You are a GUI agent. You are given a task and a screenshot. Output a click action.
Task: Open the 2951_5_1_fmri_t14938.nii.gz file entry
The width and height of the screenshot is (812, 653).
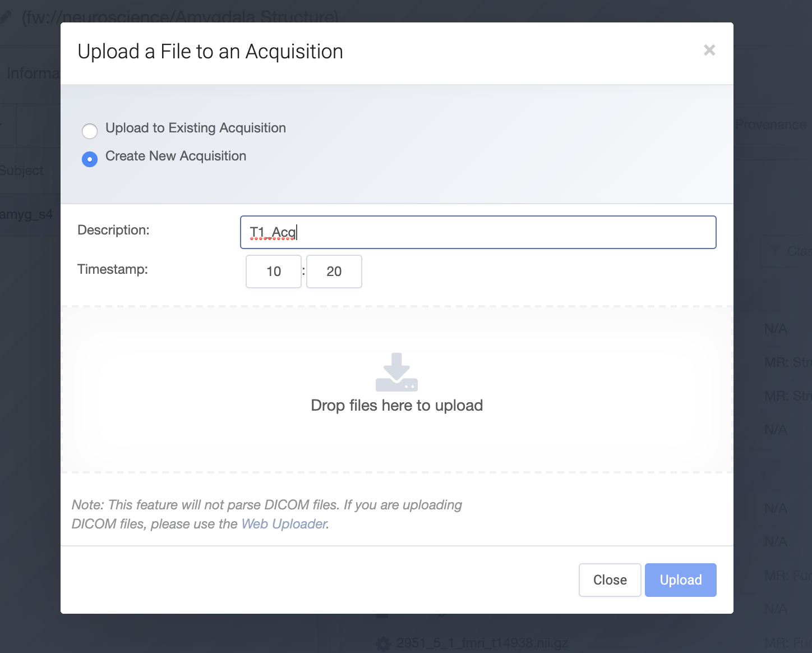(x=482, y=643)
